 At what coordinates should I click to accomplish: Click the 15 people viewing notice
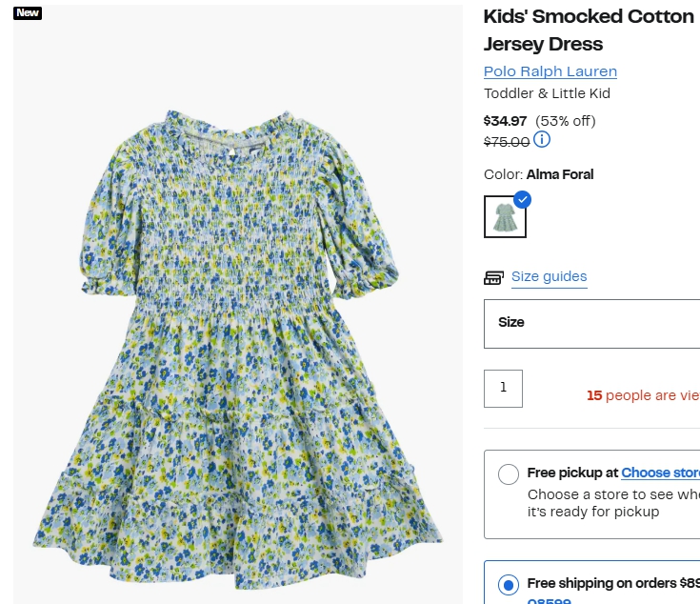tap(642, 395)
